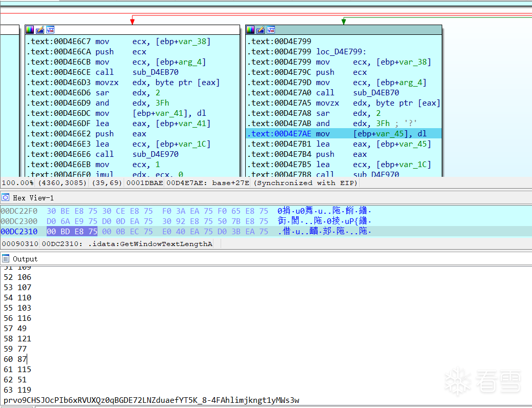Click hex byte D0 at start of row 00DC2300
The image size is (532, 408).
(51, 221)
